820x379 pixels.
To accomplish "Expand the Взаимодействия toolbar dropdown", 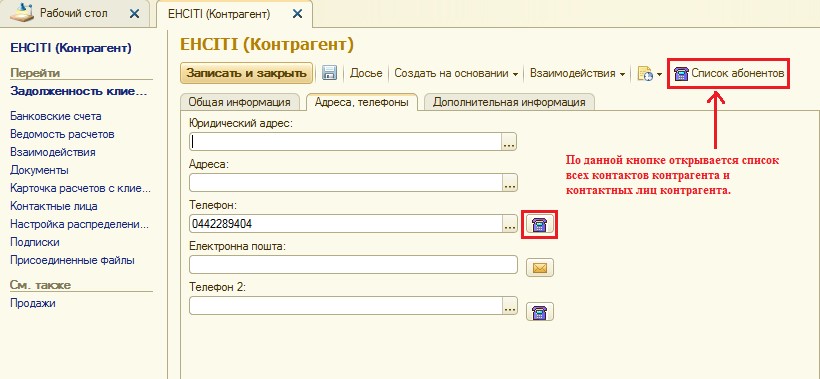I will (577, 73).
